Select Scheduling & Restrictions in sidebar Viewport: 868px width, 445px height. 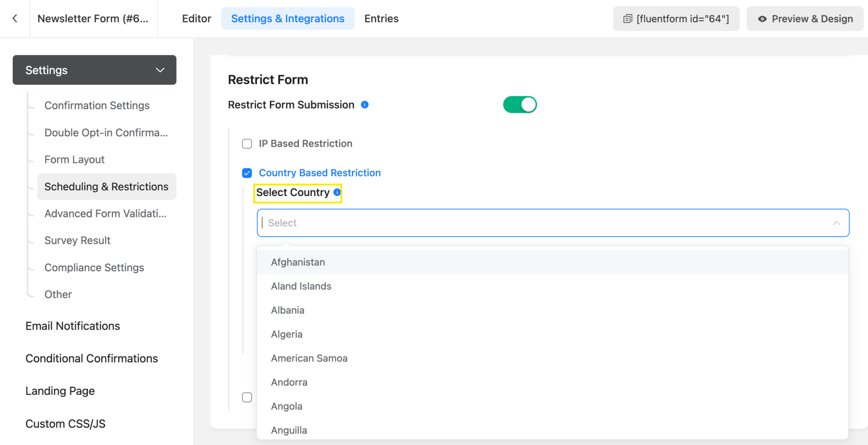coord(106,186)
